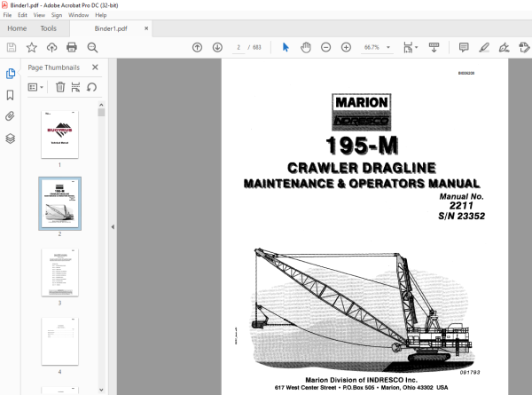The height and width of the screenshot is (395, 532).
Task: Click the share or send file icon
Action: 524,47
